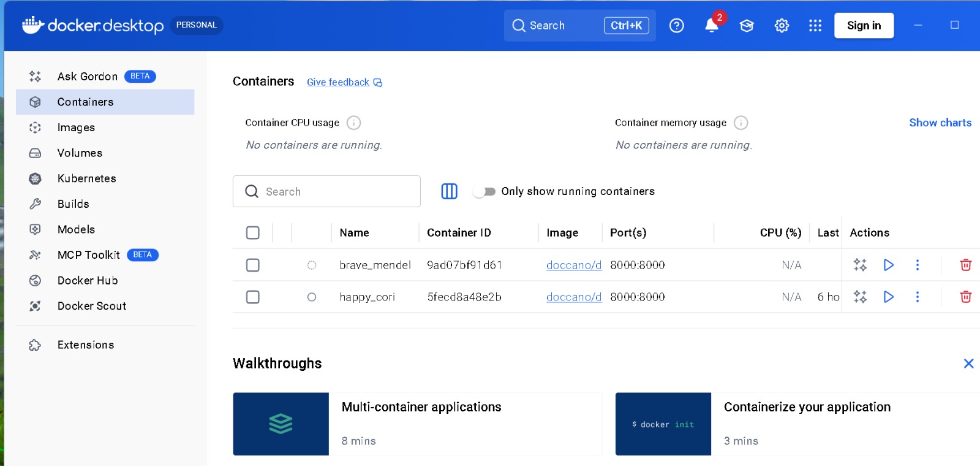Open more actions menu for brave_mendel
The image size is (980, 466).
917,265
